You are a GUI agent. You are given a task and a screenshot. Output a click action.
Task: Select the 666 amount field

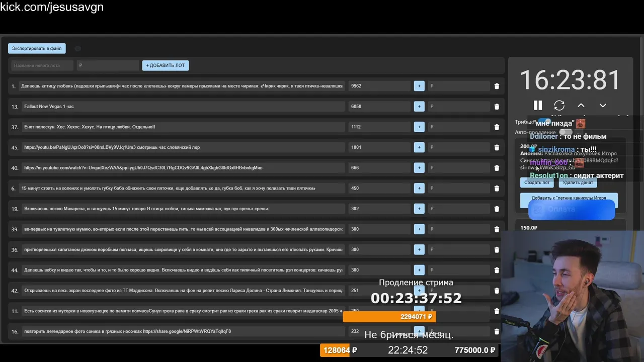coord(379,168)
